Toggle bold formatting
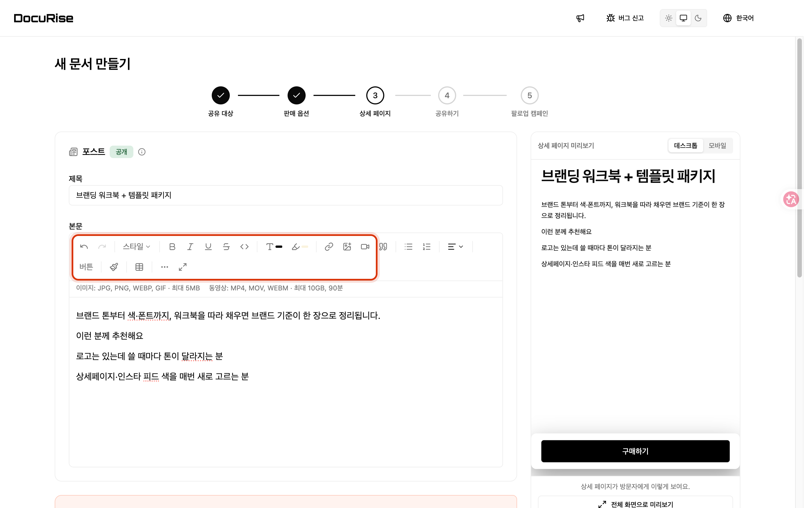The height and width of the screenshot is (508, 812). click(172, 247)
